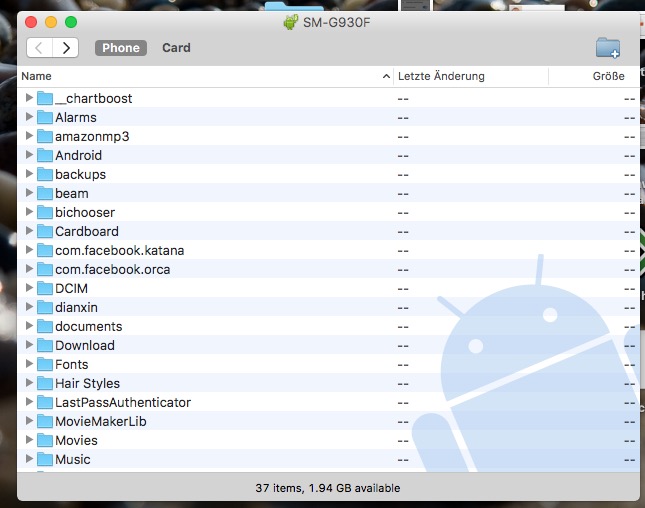This screenshot has height=508, width=645.
Task: Click the Cardboard folder icon
Action: (x=44, y=231)
